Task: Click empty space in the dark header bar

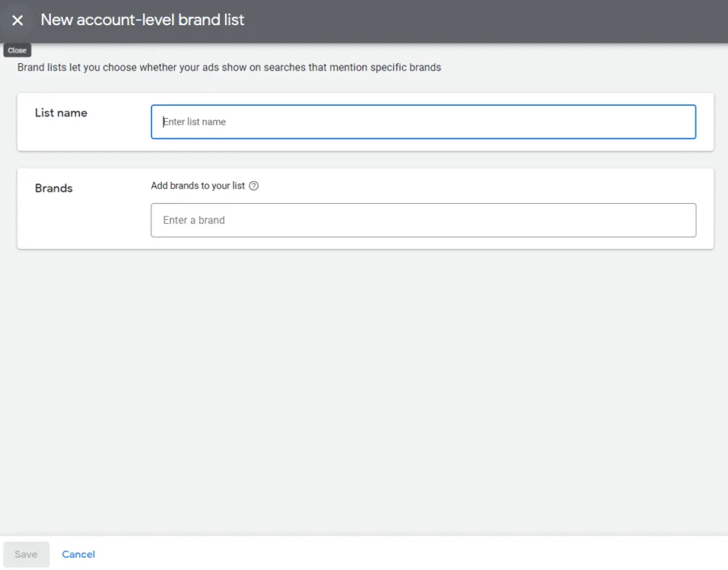Action: [x=485, y=20]
